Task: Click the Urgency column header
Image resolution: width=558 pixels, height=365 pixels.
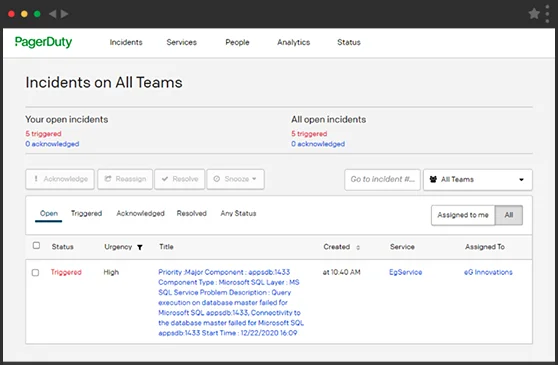Action: (118, 247)
